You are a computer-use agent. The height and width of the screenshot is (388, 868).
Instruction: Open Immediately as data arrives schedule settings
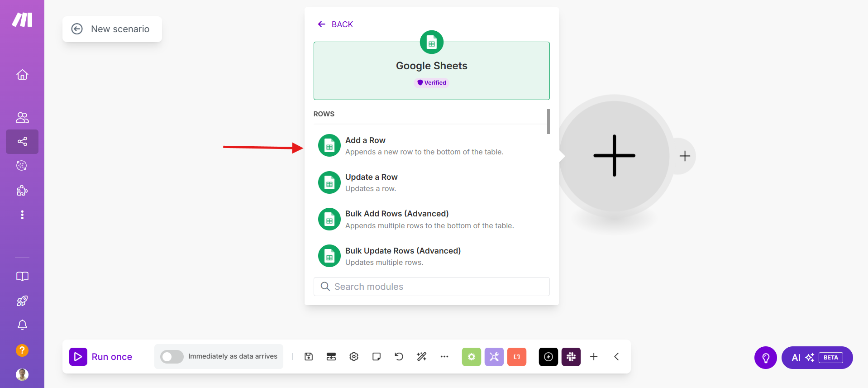coord(233,356)
